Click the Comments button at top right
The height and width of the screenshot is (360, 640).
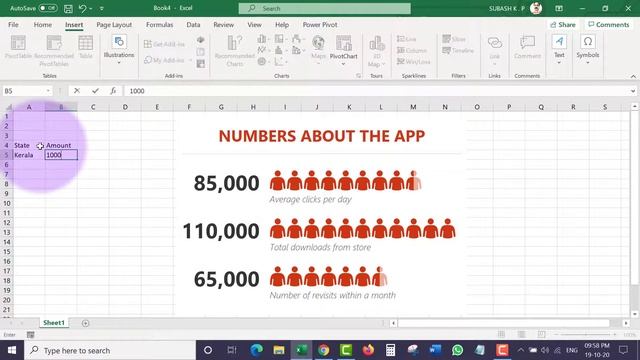[609, 24]
